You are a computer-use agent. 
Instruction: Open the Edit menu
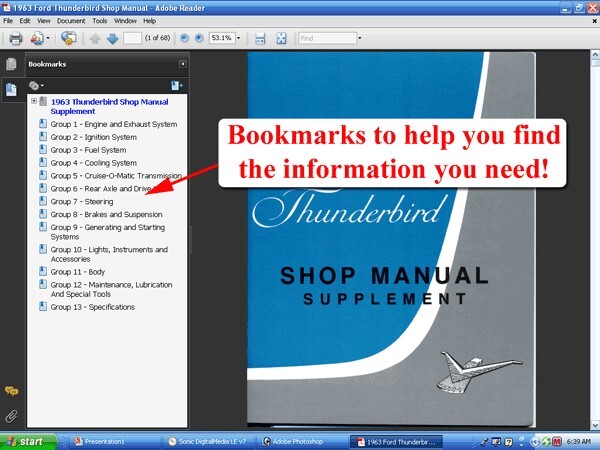[x=25, y=21]
